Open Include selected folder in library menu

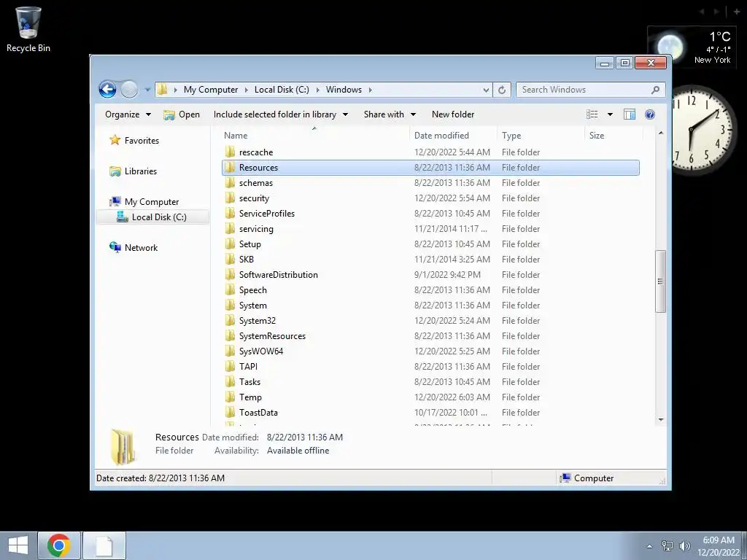(x=281, y=114)
